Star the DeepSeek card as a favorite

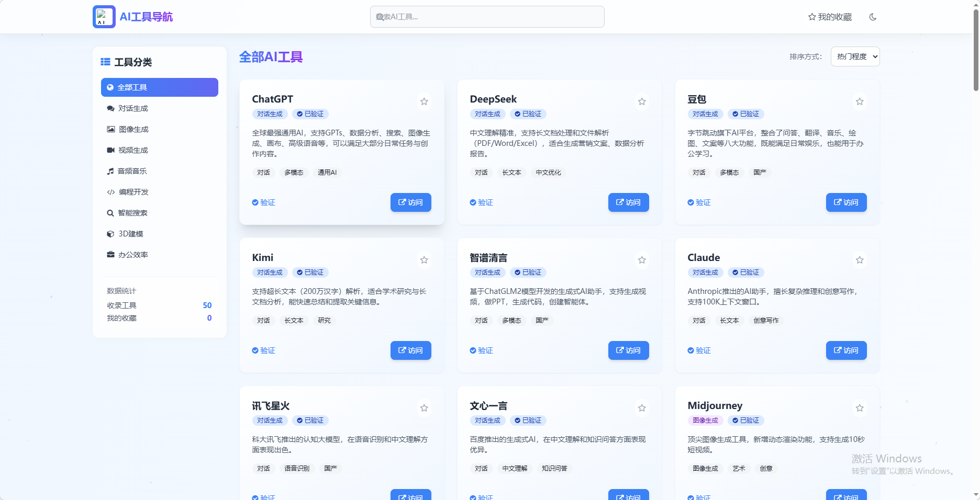pos(642,101)
